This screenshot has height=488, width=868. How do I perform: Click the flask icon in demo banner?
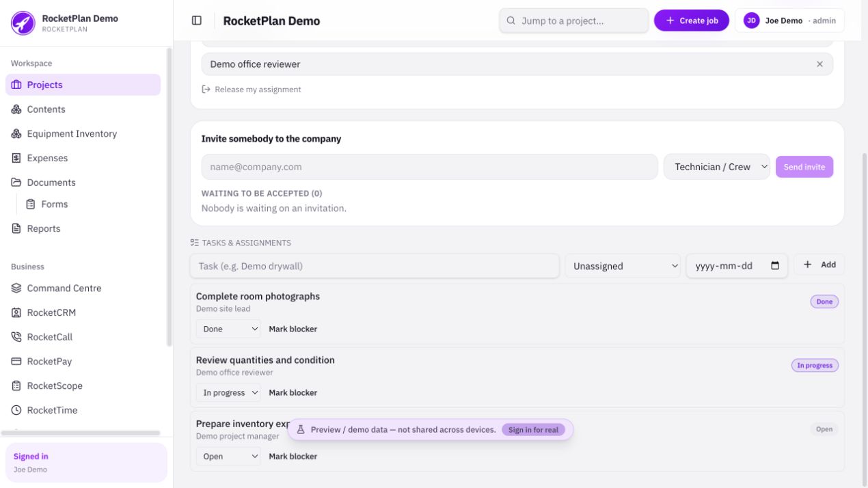coord(300,430)
